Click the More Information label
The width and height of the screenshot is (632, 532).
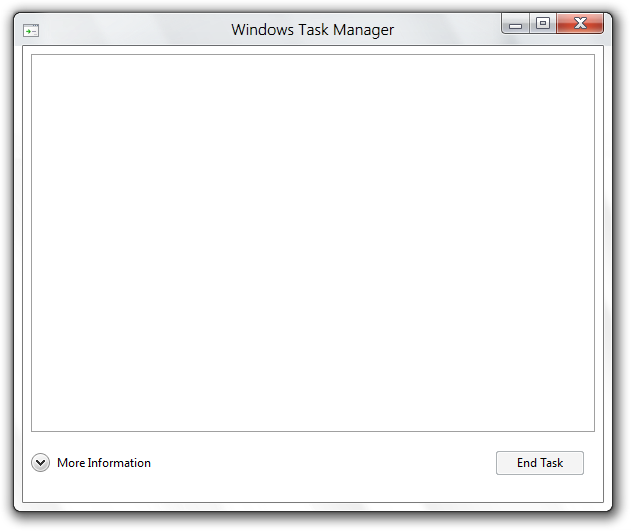(x=104, y=463)
